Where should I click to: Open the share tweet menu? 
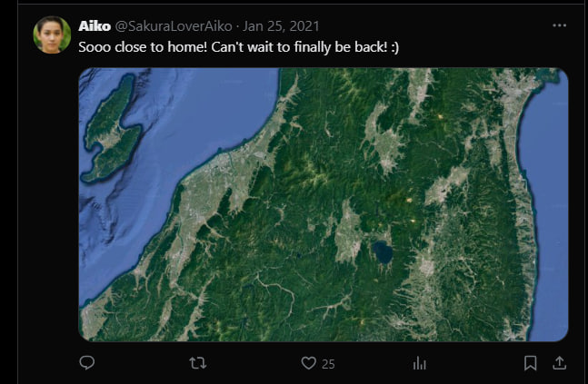[x=560, y=363]
